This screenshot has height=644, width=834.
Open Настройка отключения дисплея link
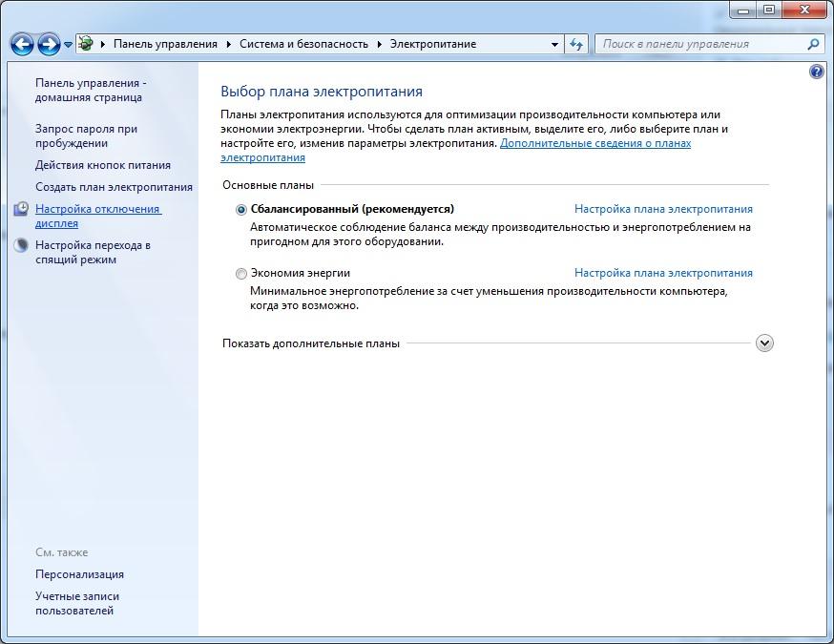click(98, 216)
